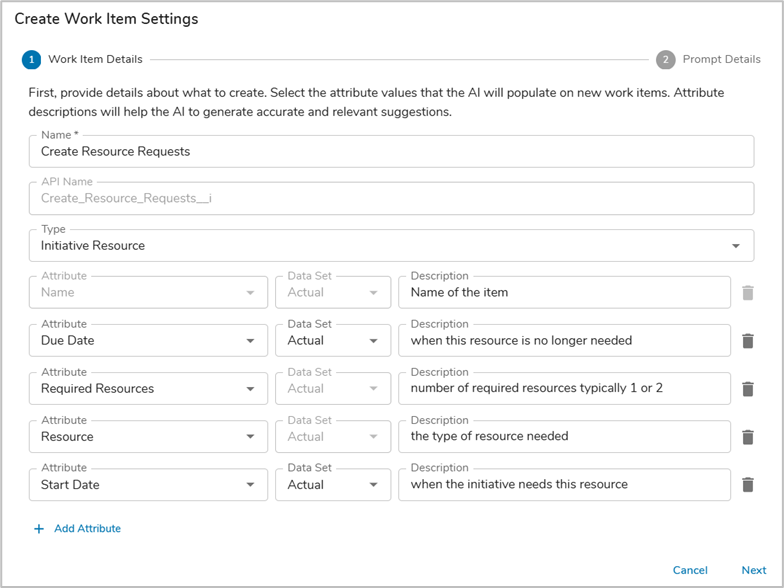Screen dimensions: 784x588
Task: Click the Next link
Action: tap(753, 570)
